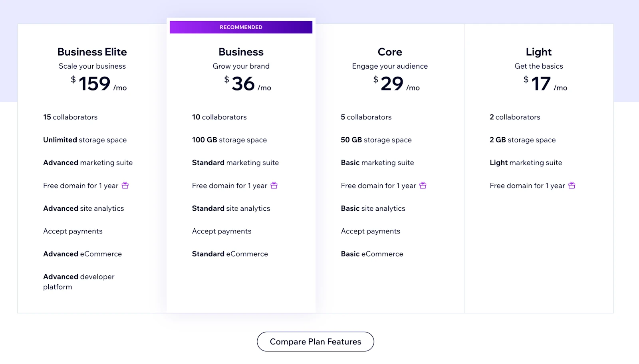Click the $29 per month price

point(396,84)
